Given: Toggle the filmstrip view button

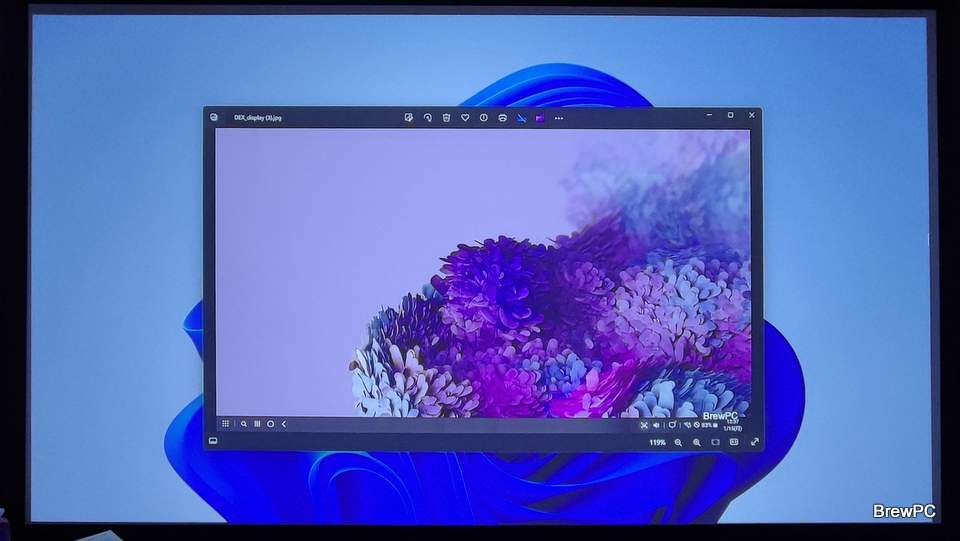Looking at the screenshot, I should (x=213, y=441).
